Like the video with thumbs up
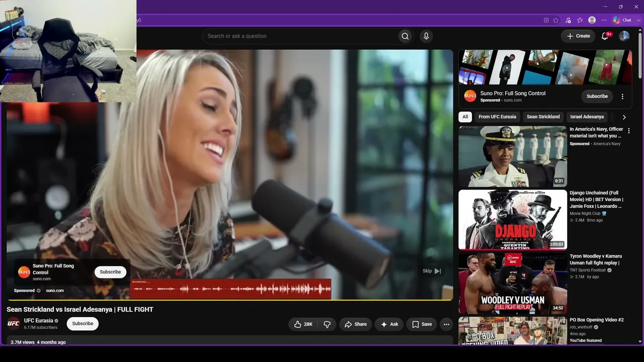 click(304, 324)
